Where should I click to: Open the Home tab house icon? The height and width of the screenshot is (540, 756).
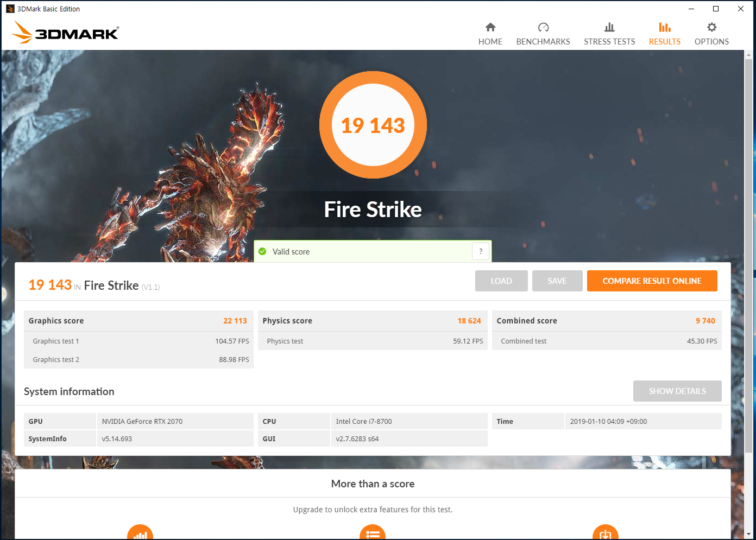point(490,27)
